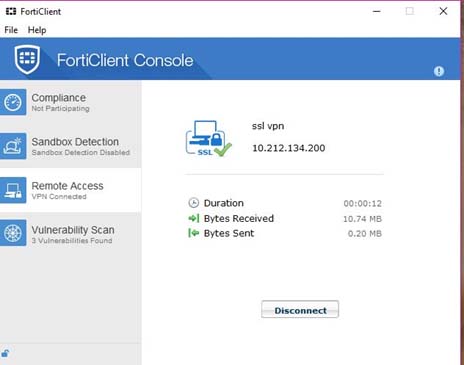Click the 10.74 MB received value
Viewport: 464px width, 365px height.
coord(362,219)
